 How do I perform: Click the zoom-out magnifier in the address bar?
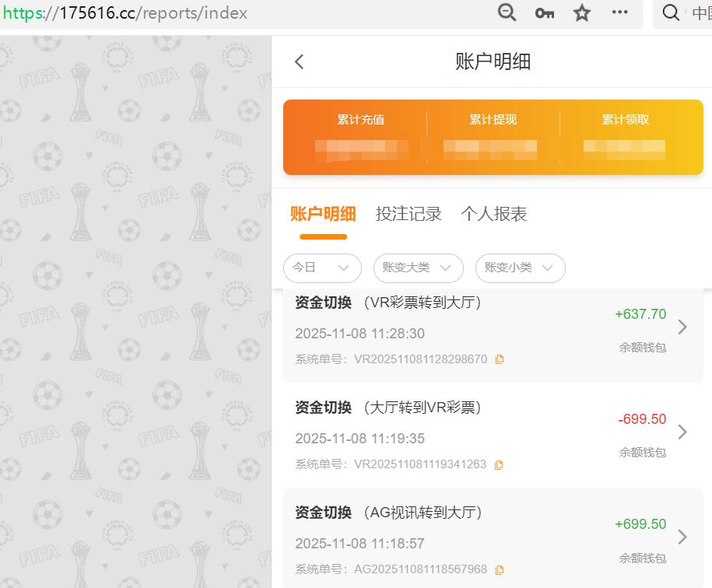click(x=507, y=13)
